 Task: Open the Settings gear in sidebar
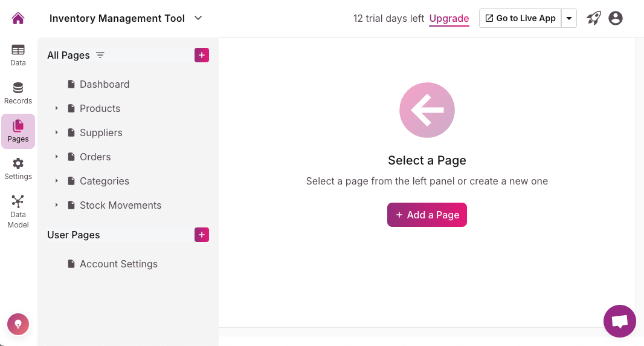click(18, 168)
